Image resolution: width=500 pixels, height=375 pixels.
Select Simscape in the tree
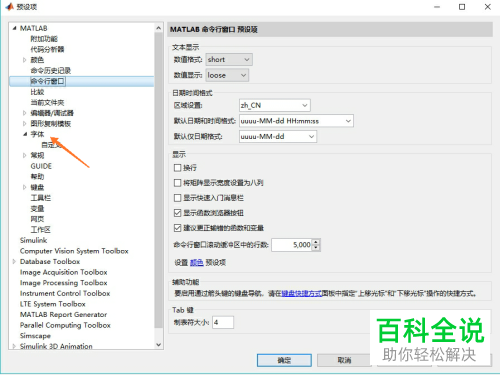[35, 336]
